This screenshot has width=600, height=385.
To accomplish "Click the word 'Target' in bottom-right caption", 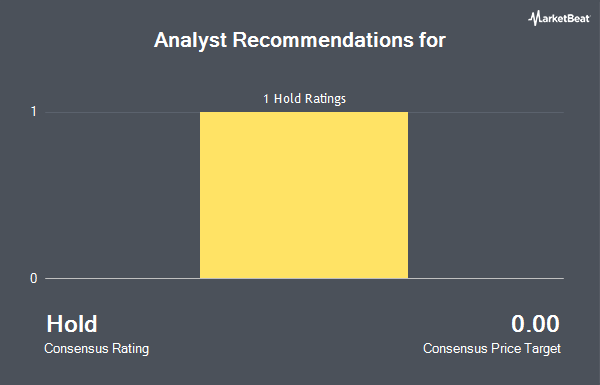I will pyautogui.click(x=543, y=349).
